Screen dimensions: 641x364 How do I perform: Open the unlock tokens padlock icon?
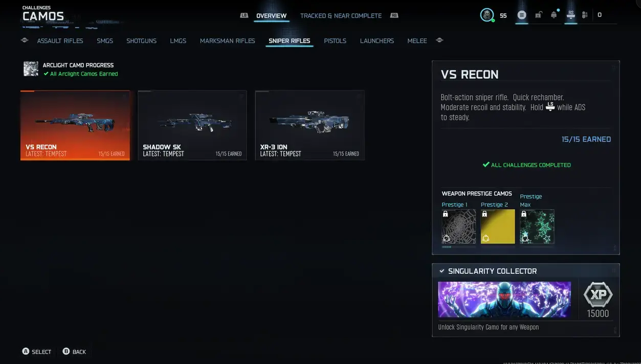pos(538,15)
